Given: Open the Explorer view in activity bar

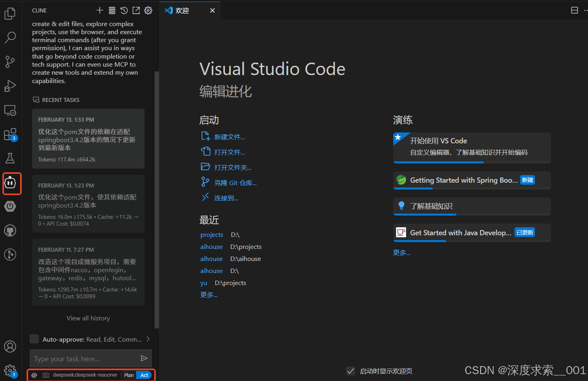Looking at the screenshot, I should [10, 14].
